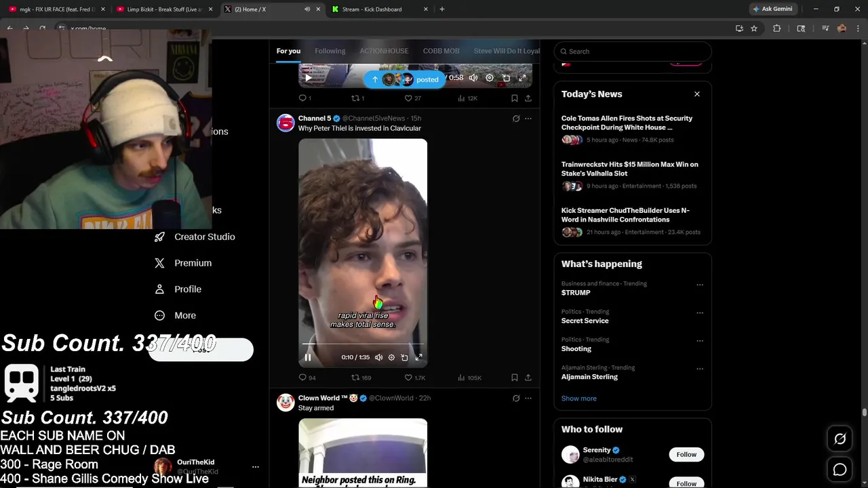Switch to Limp Bizkit browser tab
The height and width of the screenshot is (488, 868).
pyautogui.click(x=164, y=9)
